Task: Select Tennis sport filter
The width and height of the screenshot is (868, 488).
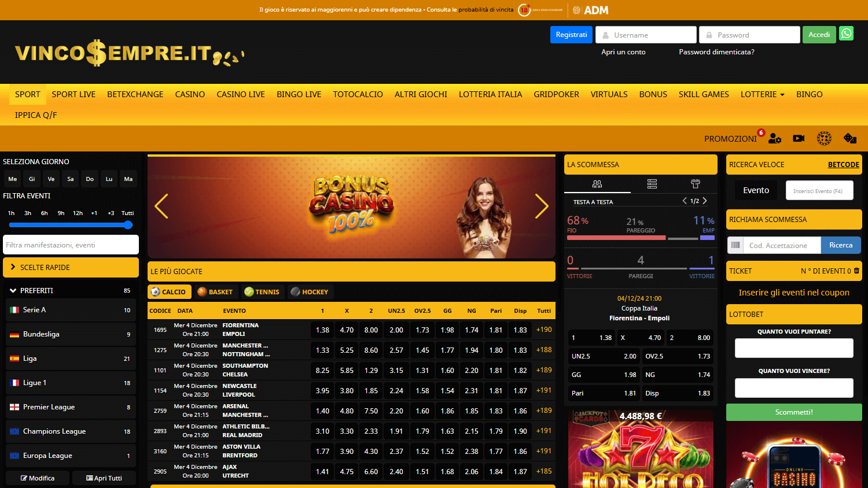Action: click(262, 292)
